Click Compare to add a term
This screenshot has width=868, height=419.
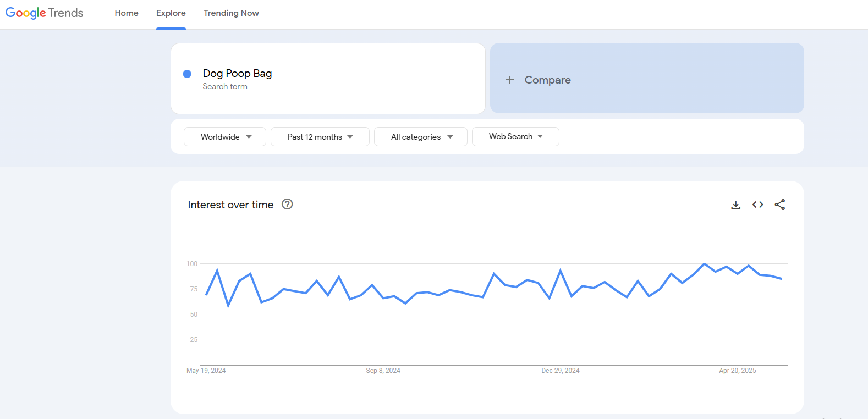(x=647, y=78)
